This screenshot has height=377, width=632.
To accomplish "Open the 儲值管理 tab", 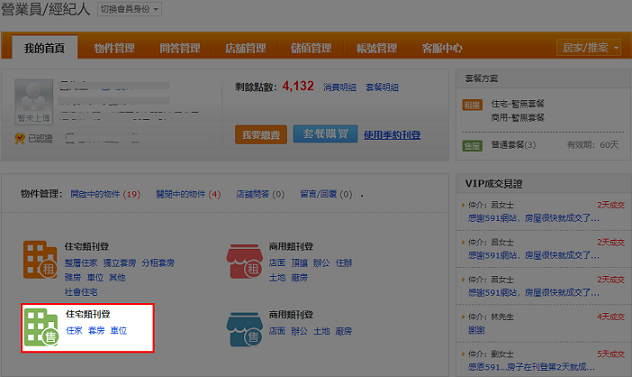I will pyautogui.click(x=311, y=48).
